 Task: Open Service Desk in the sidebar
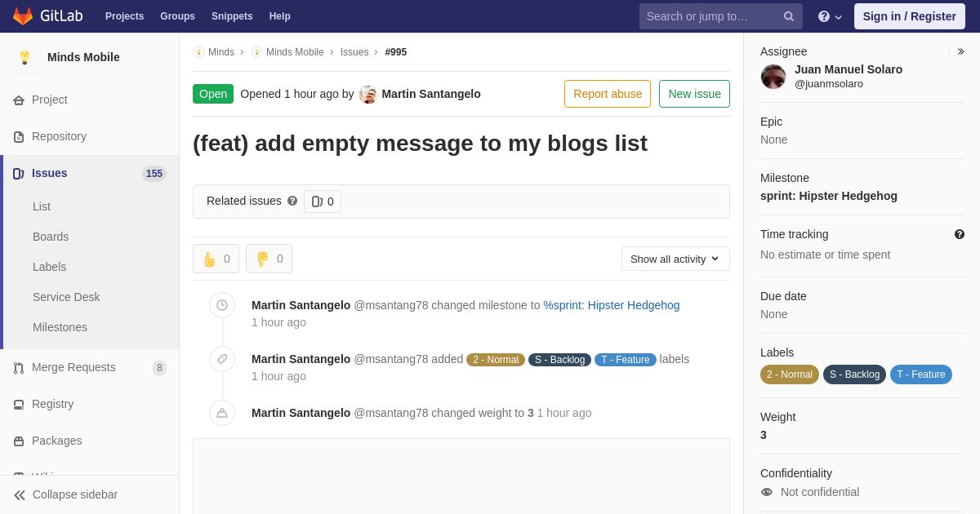click(x=66, y=297)
